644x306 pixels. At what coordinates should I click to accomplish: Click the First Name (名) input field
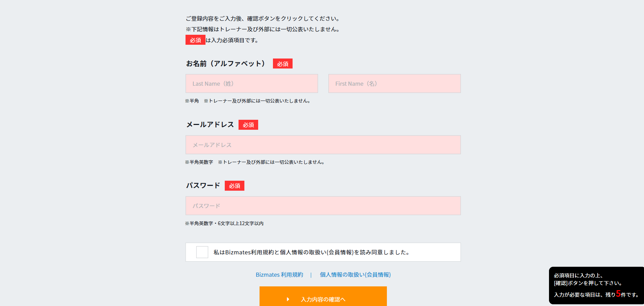[x=394, y=84]
